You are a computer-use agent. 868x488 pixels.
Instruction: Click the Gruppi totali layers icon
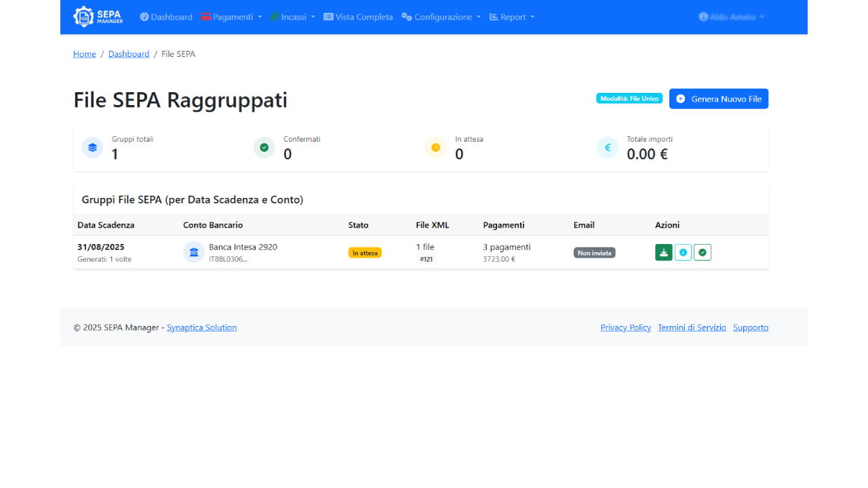click(x=92, y=147)
